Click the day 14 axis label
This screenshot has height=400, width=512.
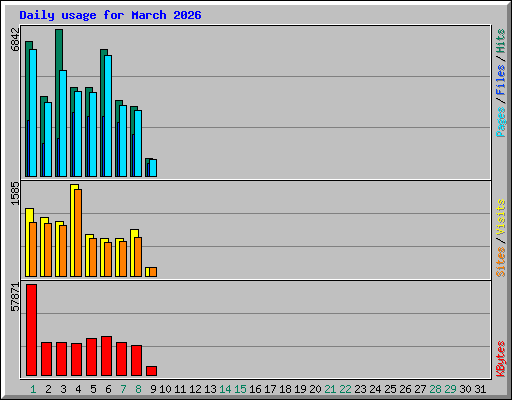pos(225,389)
